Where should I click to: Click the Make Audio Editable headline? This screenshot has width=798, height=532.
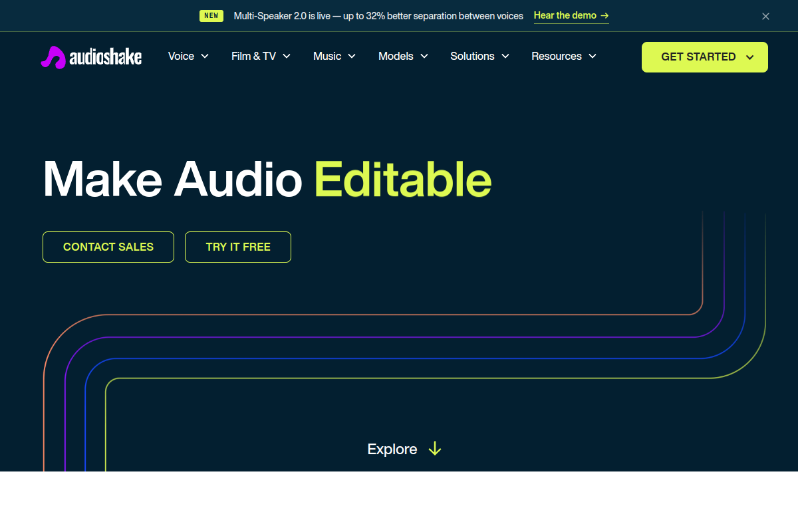[267, 180]
